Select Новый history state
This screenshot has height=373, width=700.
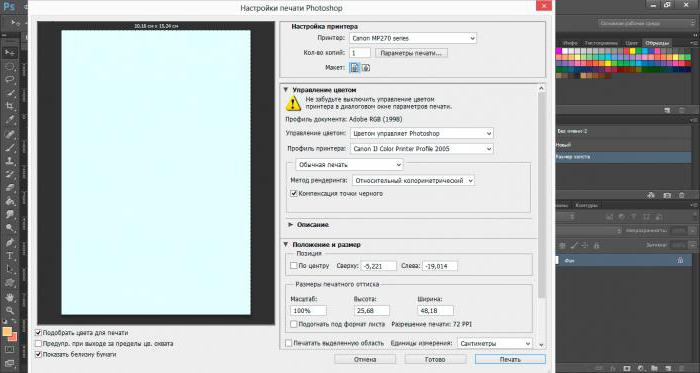624,145
